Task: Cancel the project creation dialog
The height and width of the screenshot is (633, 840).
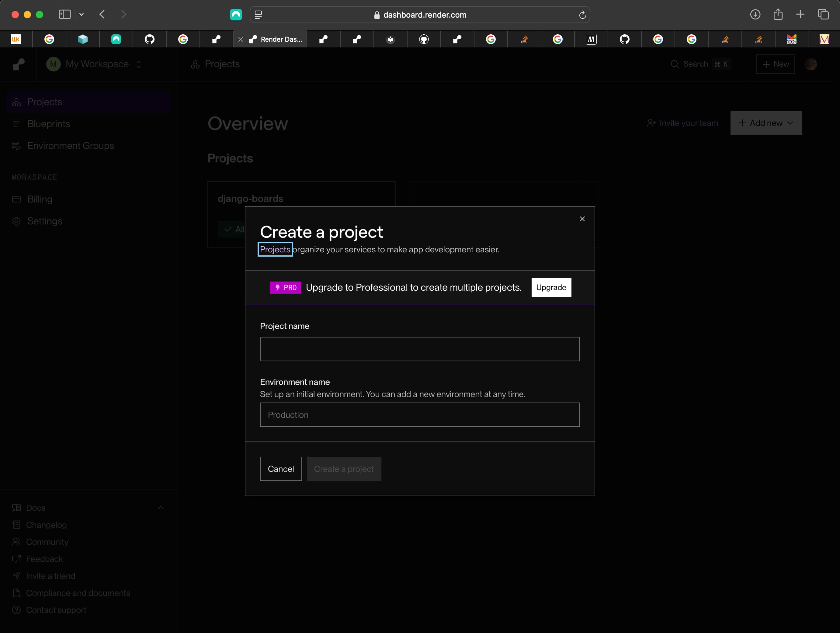Action: [x=281, y=469]
